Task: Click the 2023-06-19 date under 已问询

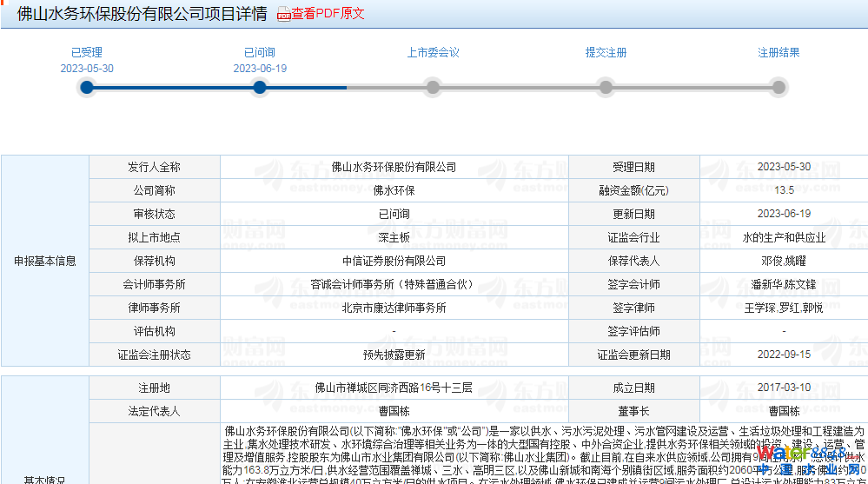Action: pyautogui.click(x=259, y=69)
